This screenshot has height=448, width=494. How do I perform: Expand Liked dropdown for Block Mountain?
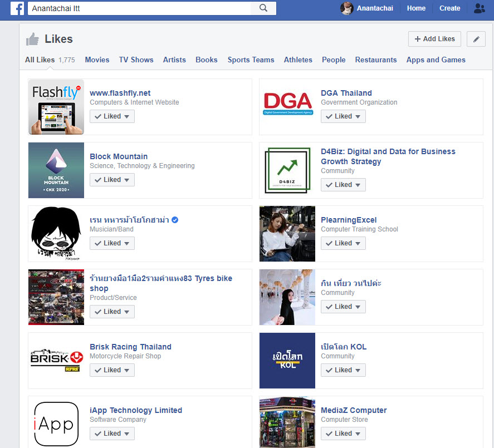112,180
